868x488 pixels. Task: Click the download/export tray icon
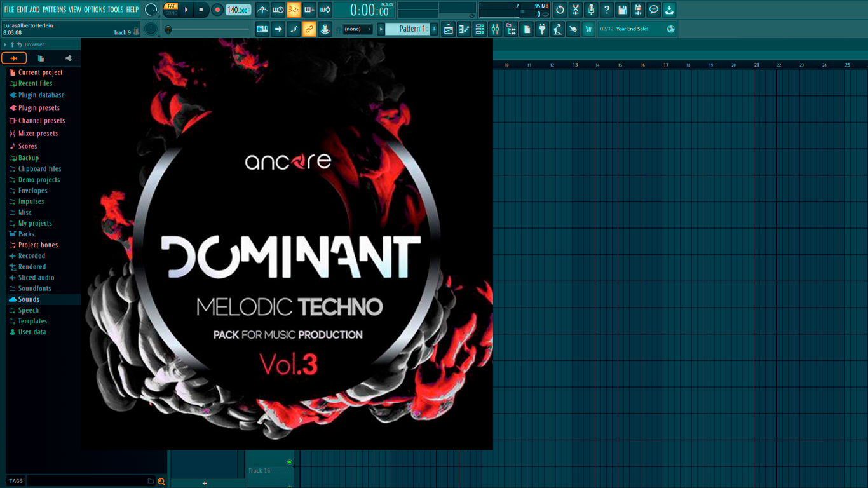669,10
